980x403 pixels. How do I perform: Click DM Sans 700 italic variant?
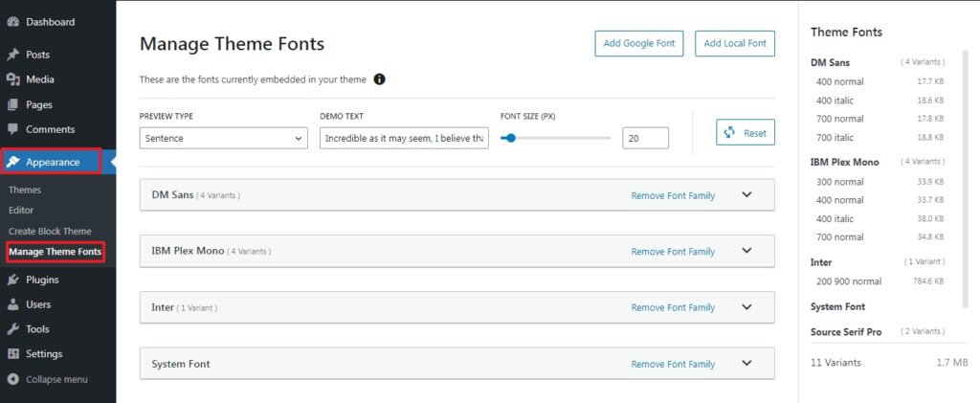click(835, 138)
